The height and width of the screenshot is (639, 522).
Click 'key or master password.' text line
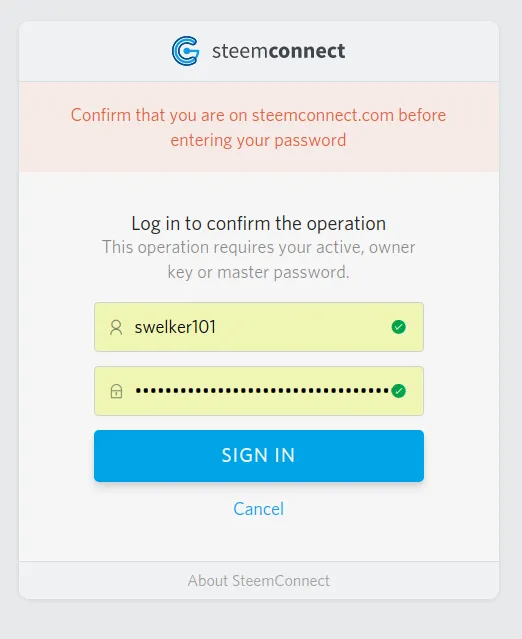pyautogui.click(x=259, y=272)
